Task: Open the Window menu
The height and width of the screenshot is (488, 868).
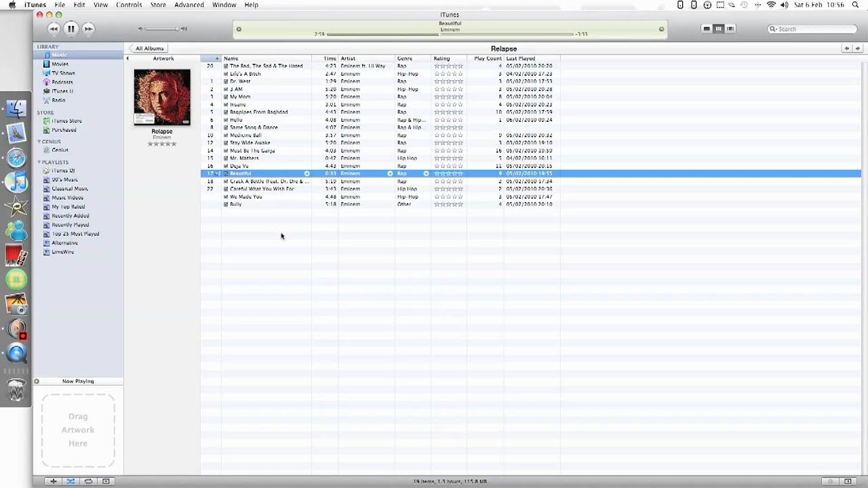Action: tap(224, 5)
